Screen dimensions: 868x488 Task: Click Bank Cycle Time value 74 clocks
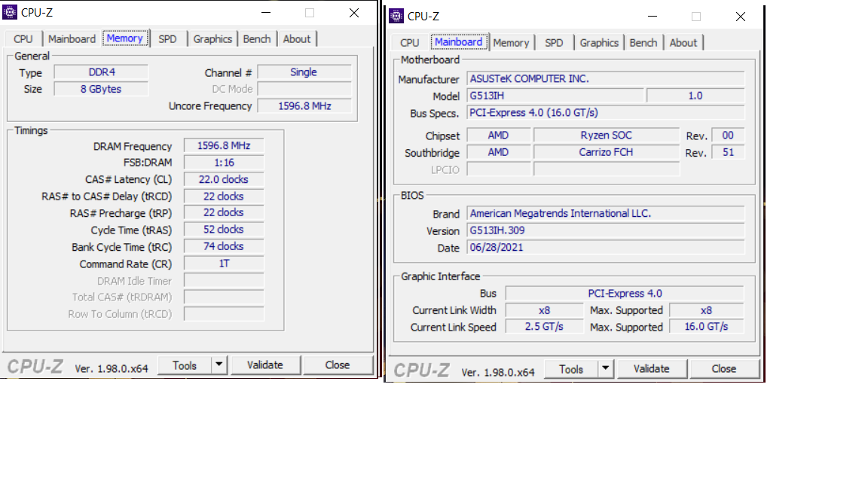(x=225, y=246)
